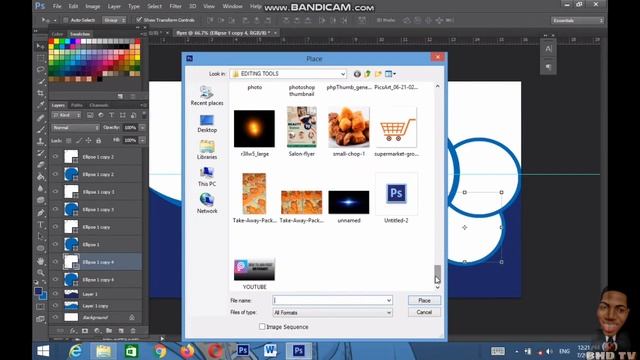Click the lock all padlock icon
This screenshot has height=360, width=640.
pos(98,140)
